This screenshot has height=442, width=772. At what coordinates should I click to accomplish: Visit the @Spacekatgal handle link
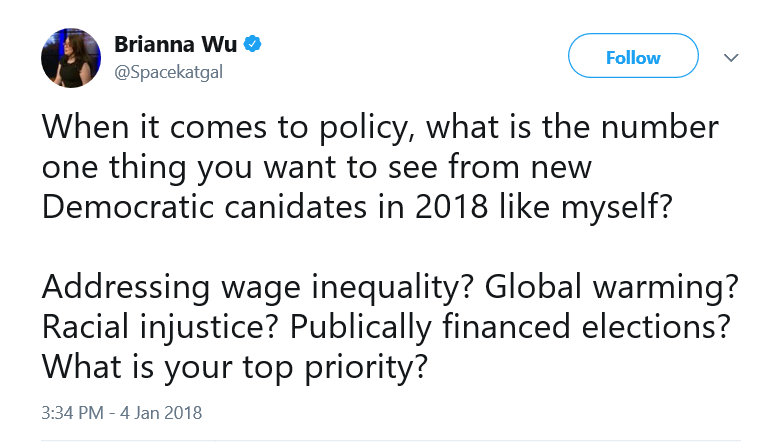(168, 72)
